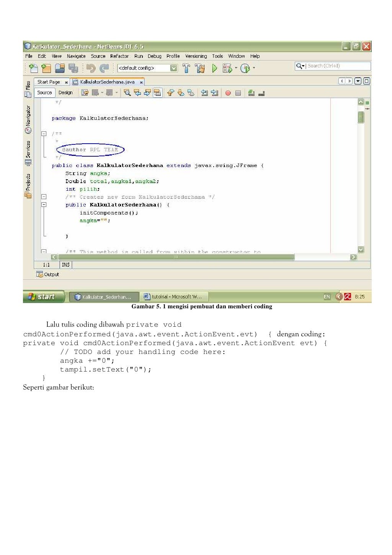Maximize the editor window pane

coord(366,81)
